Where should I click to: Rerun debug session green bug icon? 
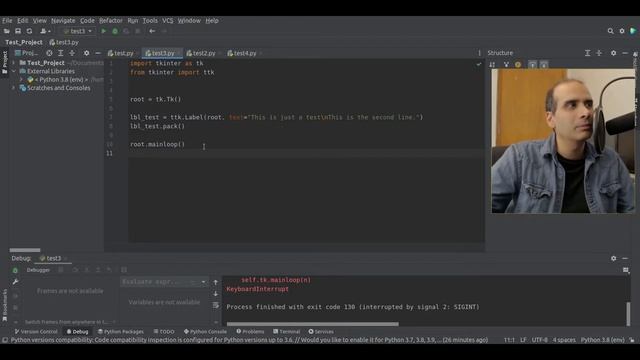pyautogui.click(x=15, y=270)
